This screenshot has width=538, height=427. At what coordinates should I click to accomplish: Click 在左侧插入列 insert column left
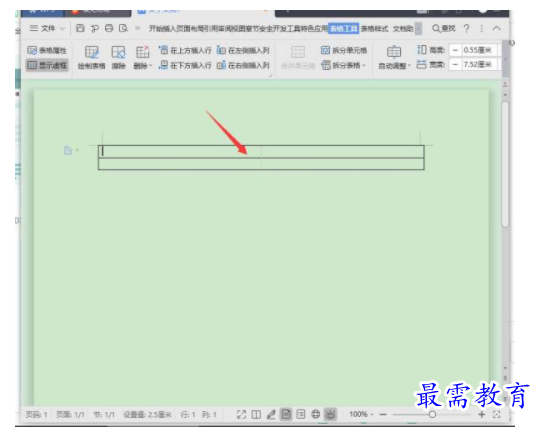click(x=243, y=50)
